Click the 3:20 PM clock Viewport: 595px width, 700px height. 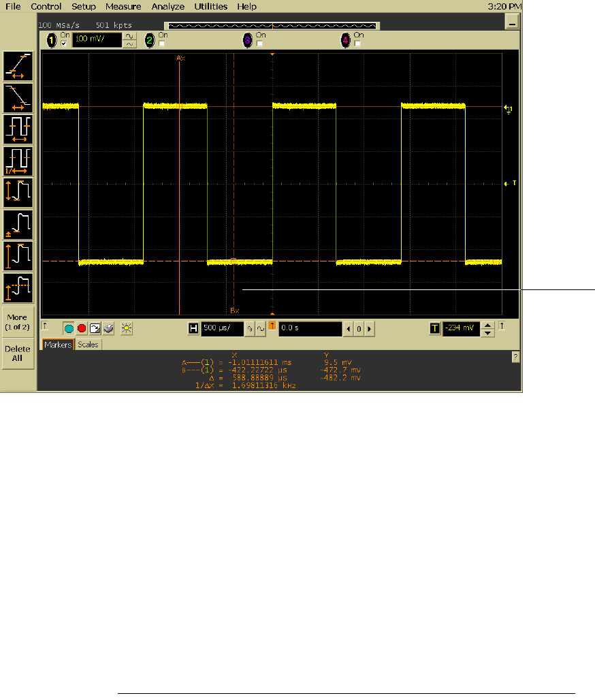coord(504,6)
